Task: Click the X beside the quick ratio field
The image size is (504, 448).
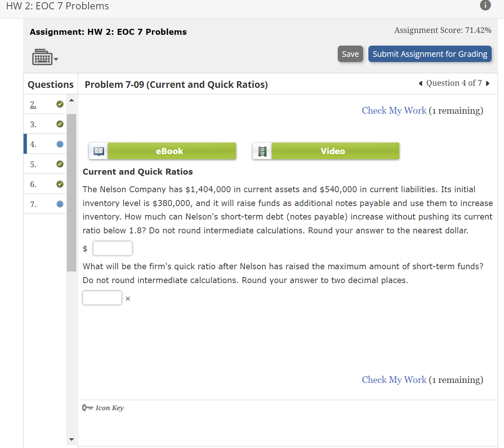Action: tap(128, 298)
